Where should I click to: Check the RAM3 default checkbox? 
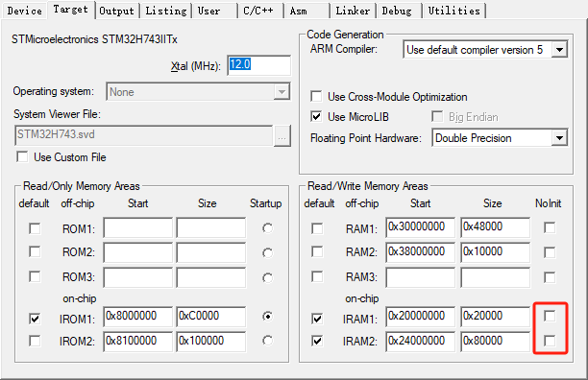[317, 276]
